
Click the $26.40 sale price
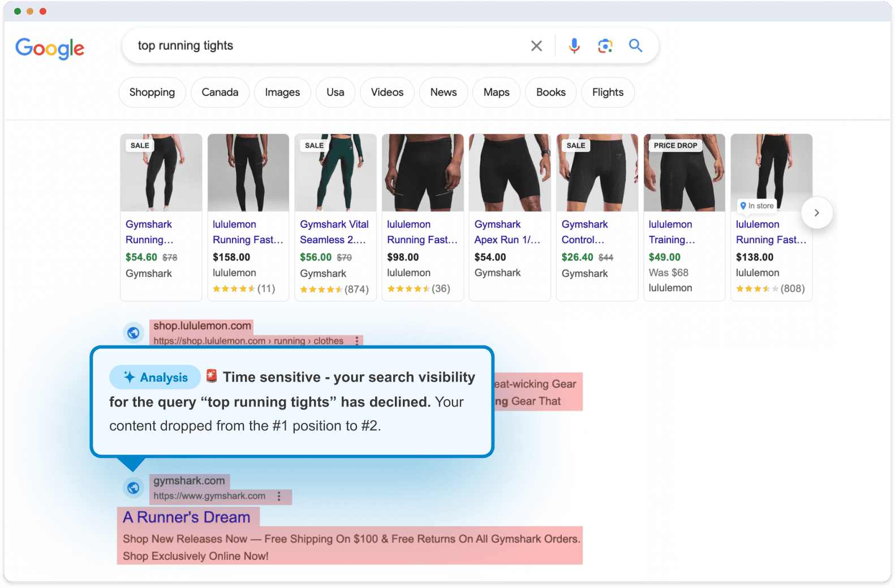[x=578, y=257]
